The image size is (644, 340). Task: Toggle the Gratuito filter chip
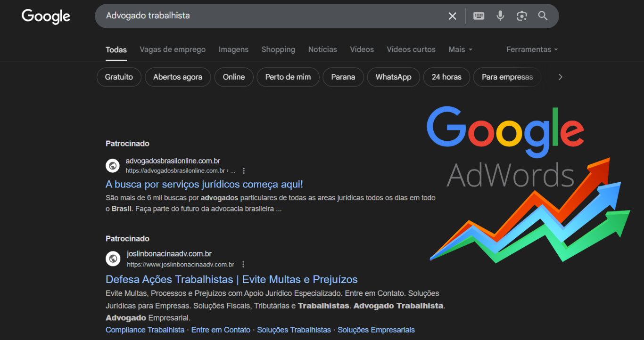119,77
